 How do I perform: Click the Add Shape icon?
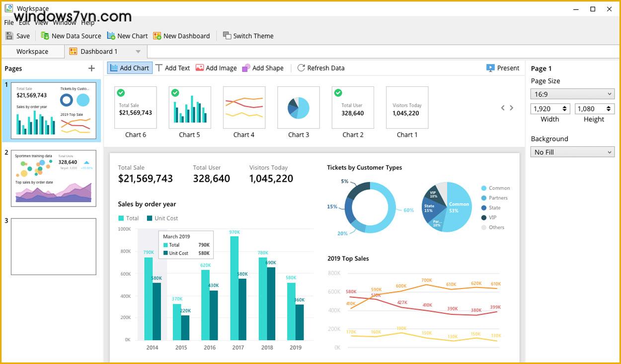click(246, 68)
